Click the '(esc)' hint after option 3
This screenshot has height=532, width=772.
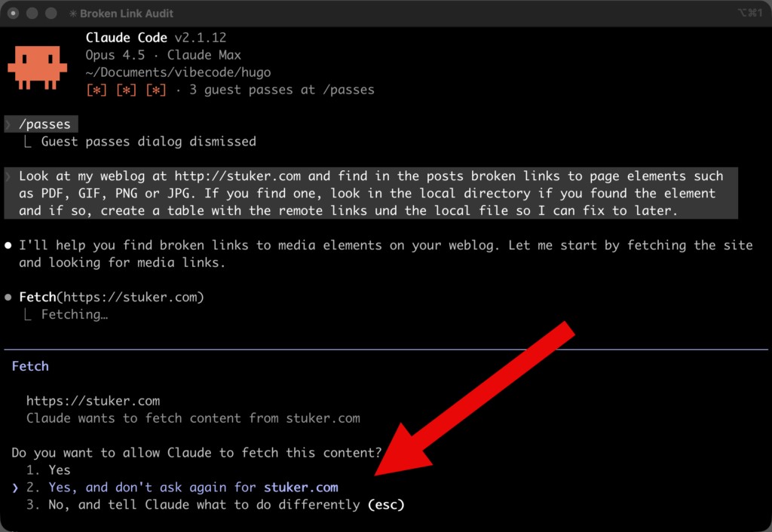[385, 505]
